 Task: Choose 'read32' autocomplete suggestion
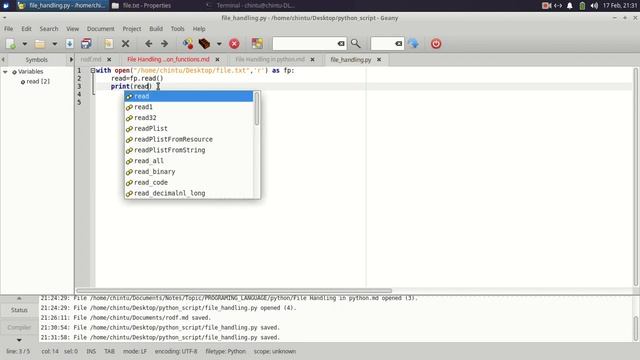coord(189,118)
